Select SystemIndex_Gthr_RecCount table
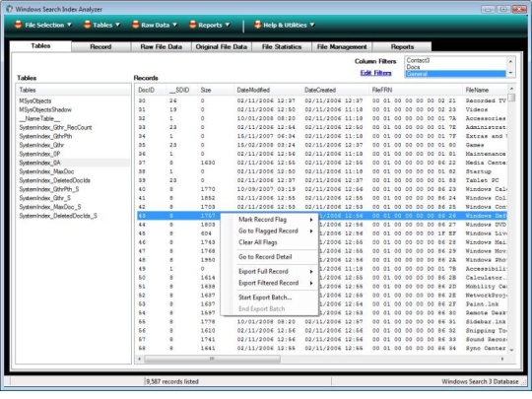The height and width of the screenshot is (399, 532). coord(55,127)
